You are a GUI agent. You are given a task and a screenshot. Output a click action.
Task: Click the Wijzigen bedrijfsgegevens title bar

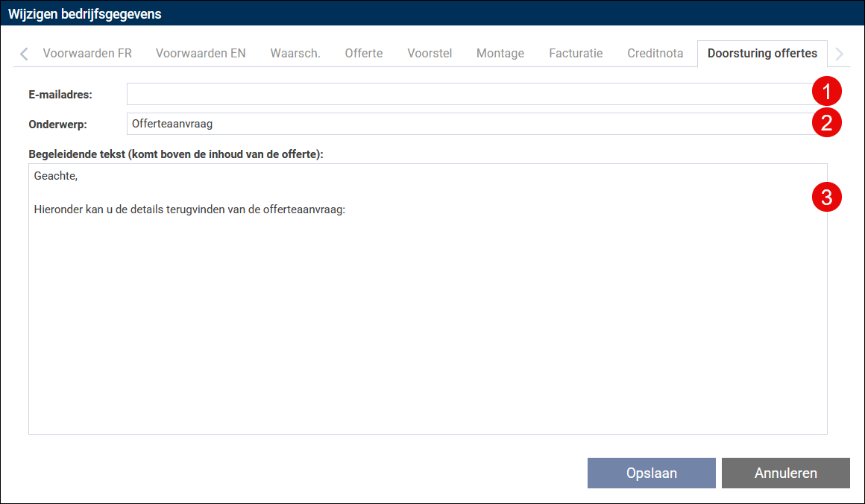point(432,13)
